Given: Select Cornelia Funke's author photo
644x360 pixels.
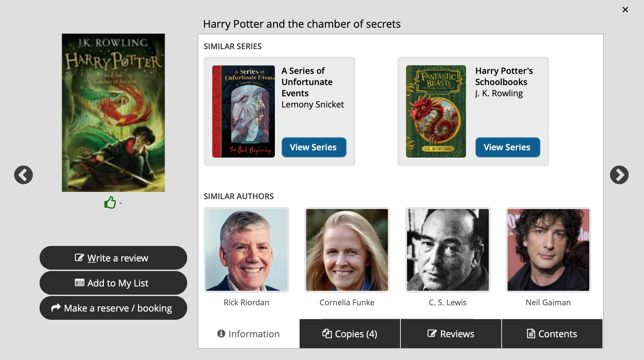Looking at the screenshot, I should (x=347, y=250).
